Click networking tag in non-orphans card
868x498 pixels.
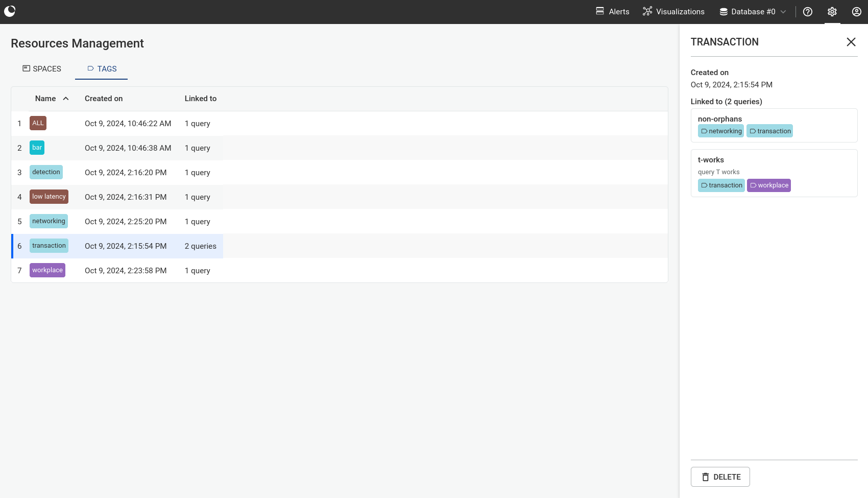[721, 131]
